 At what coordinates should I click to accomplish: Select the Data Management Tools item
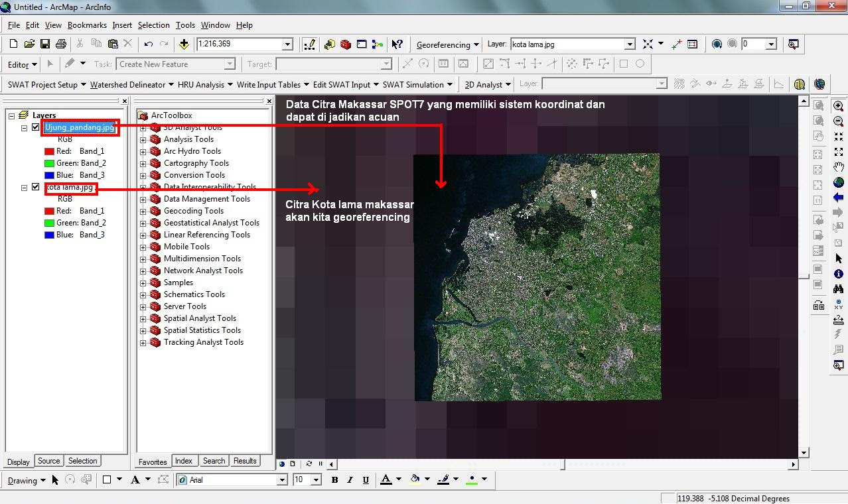click(x=207, y=199)
